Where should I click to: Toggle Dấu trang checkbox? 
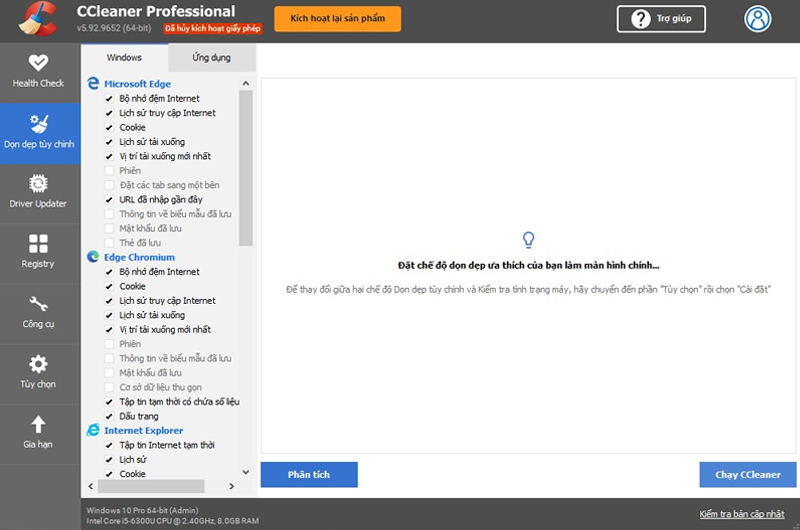pos(109,416)
